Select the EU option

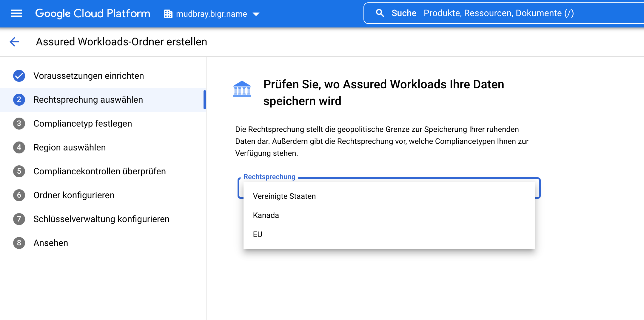tap(257, 234)
